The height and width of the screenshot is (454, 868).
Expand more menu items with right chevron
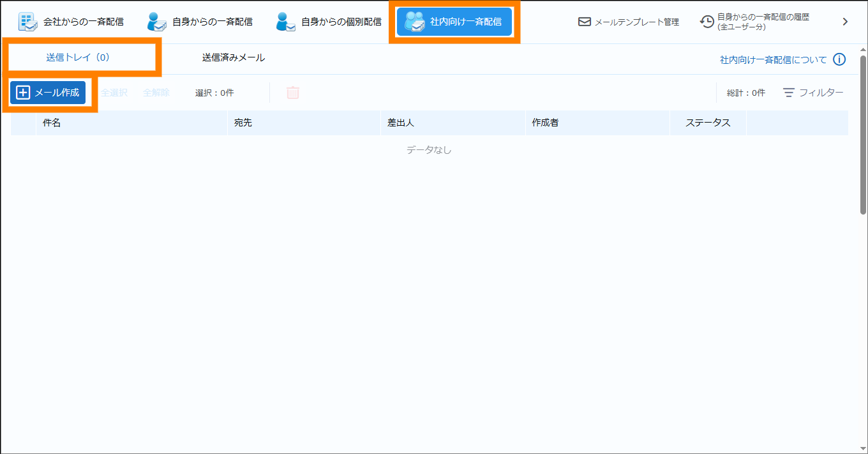click(x=845, y=22)
